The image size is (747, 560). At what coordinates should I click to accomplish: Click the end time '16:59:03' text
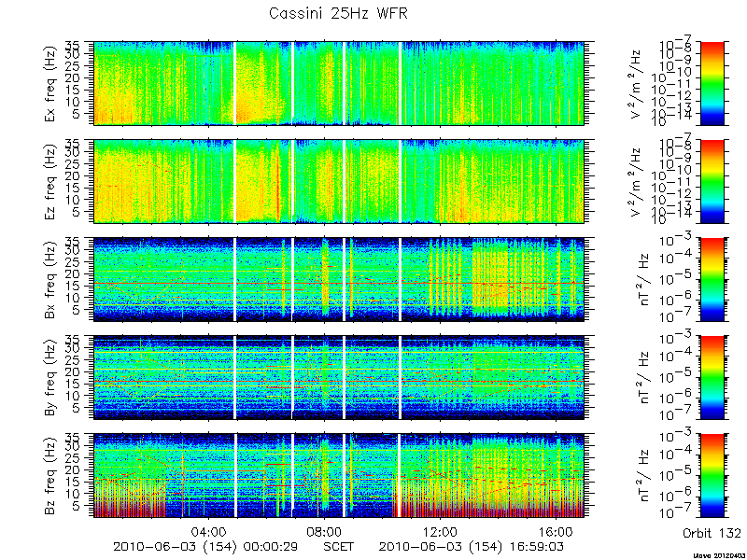coord(536,546)
